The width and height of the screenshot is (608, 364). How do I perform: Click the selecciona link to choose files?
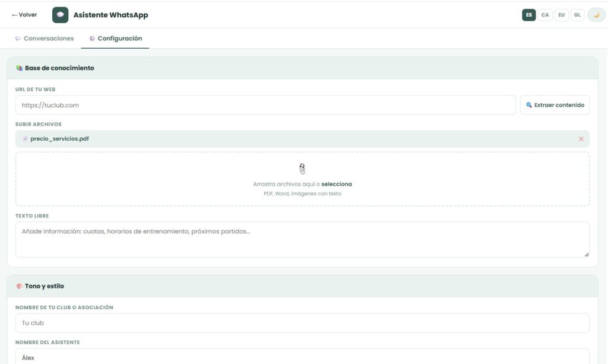tap(336, 184)
